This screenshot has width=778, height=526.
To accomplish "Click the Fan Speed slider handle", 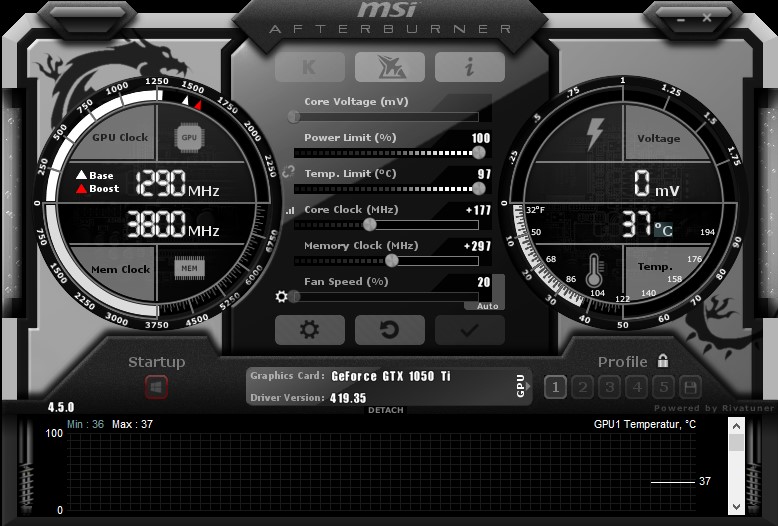I will point(294,297).
